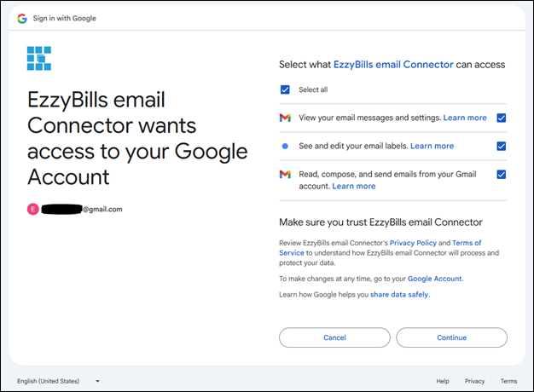
Task: Click Make sure you trust EzzyBills heading
Action: (380, 222)
